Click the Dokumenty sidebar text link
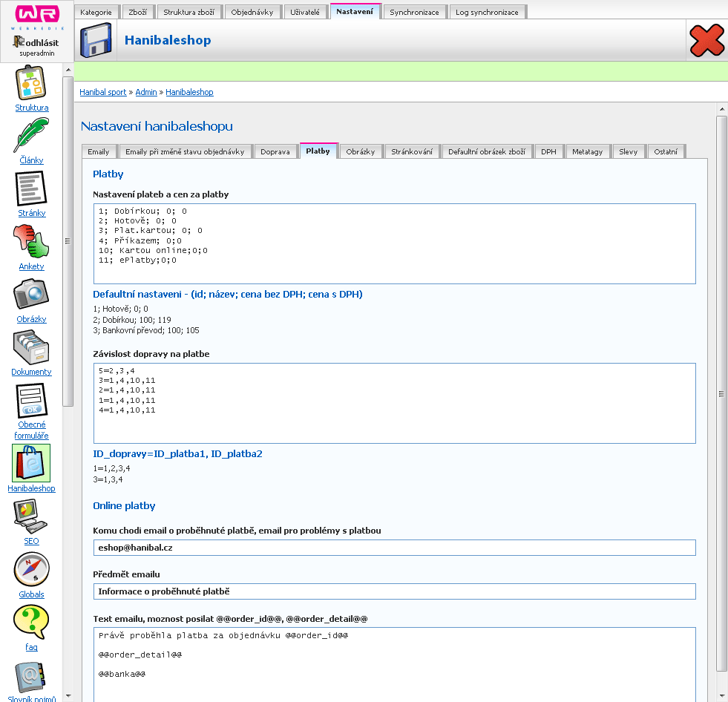Image resolution: width=728 pixels, height=702 pixels. pos(32,372)
